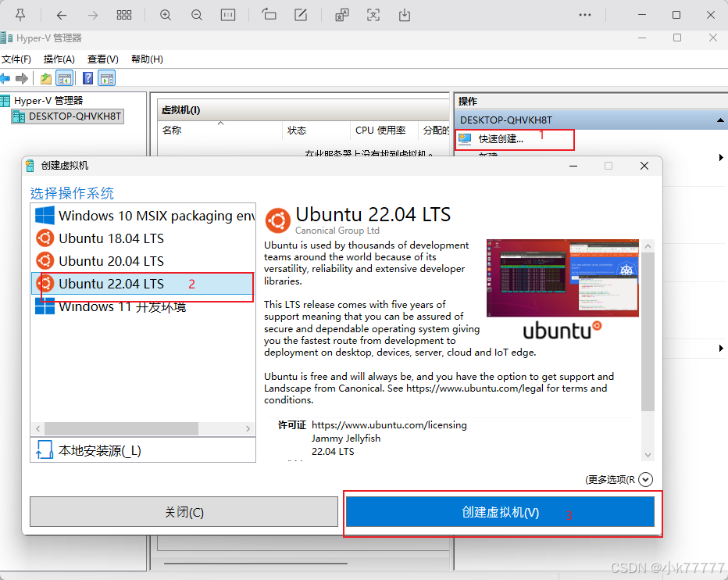Viewport: 728px width, 580px height.
Task: Click horizontal scrollbar thumb in OS list
Action: click(121, 428)
